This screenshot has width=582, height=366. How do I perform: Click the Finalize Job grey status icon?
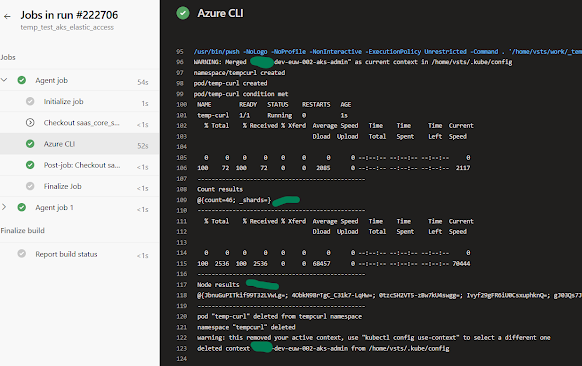[x=30, y=186]
